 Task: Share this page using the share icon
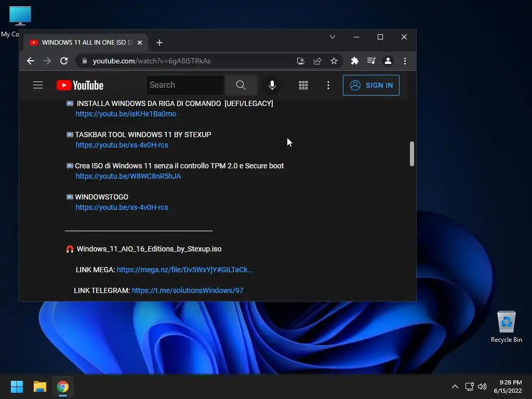point(317,61)
